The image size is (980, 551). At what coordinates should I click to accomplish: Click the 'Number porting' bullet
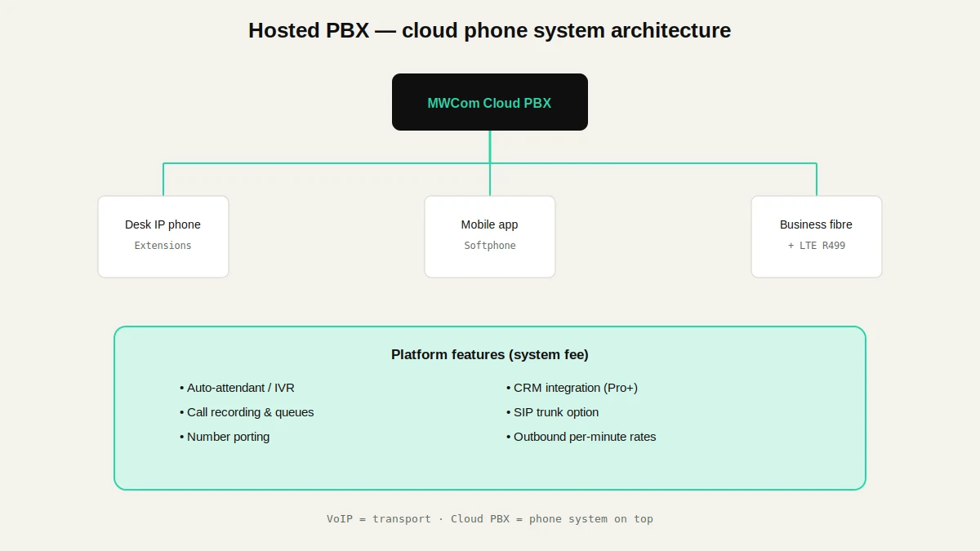click(x=225, y=437)
